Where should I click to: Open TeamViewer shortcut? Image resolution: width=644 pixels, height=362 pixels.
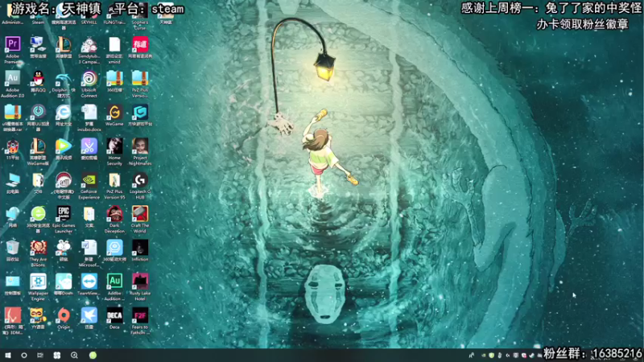click(x=89, y=282)
